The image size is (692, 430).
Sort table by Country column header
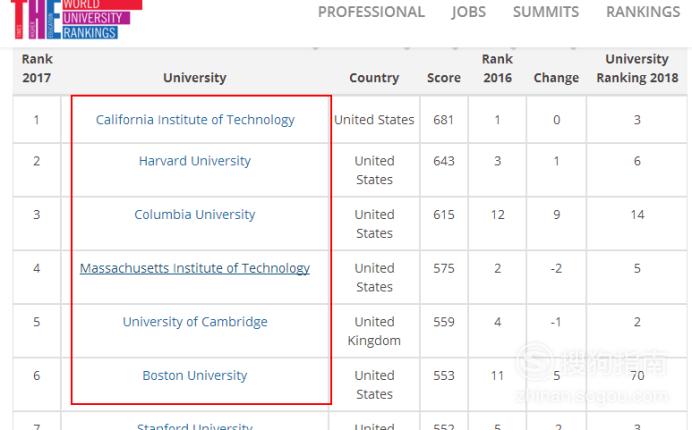pos(374,78)
